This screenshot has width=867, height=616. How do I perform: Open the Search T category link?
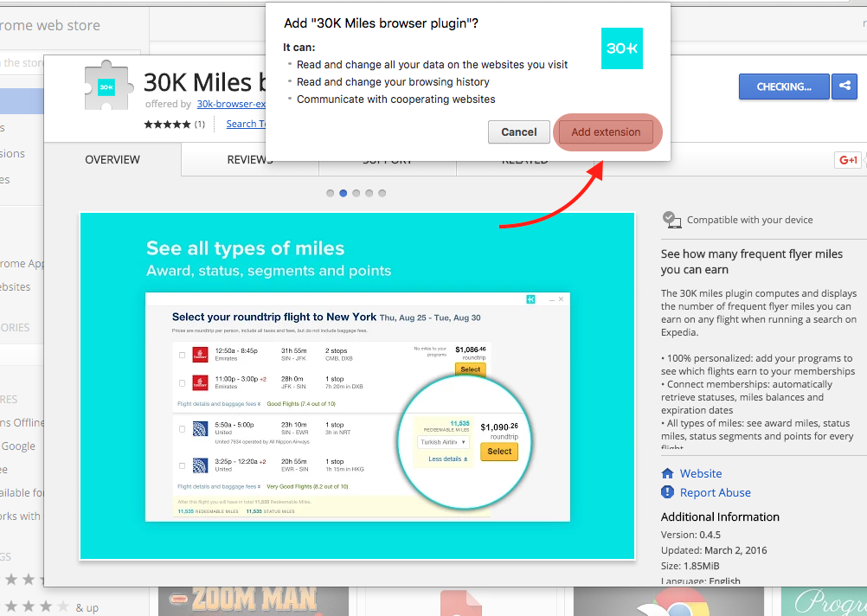(246, 124)
